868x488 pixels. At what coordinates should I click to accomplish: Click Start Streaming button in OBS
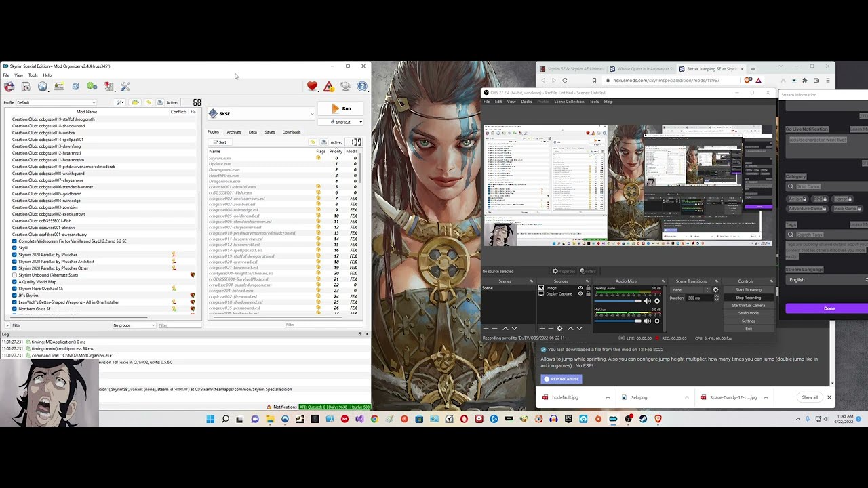(x=748, y=290)
